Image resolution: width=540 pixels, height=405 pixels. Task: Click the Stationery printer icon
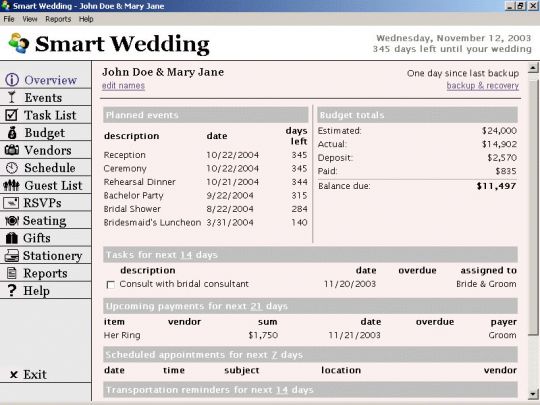11,256
